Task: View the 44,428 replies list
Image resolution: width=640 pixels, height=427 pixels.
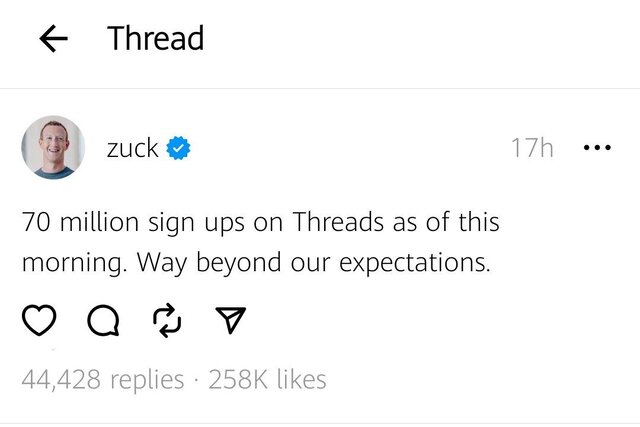Action: click(x=103, y=380)
